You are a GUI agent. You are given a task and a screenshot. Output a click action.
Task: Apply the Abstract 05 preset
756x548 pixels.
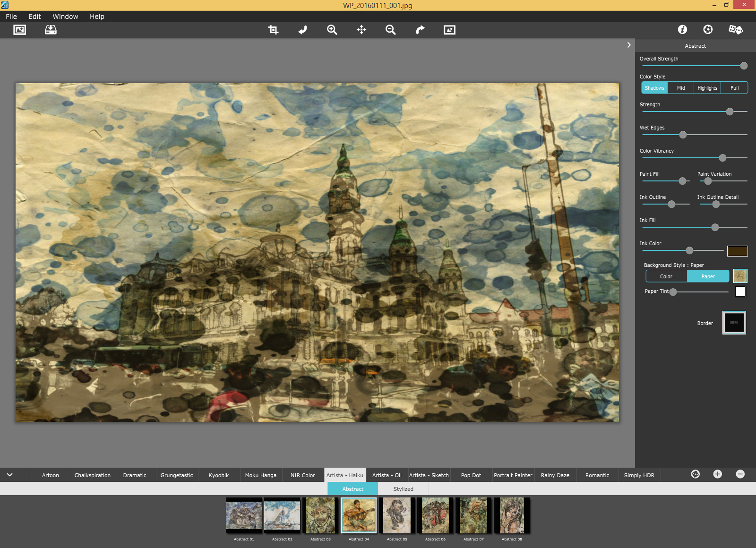(x=397, y=515)
